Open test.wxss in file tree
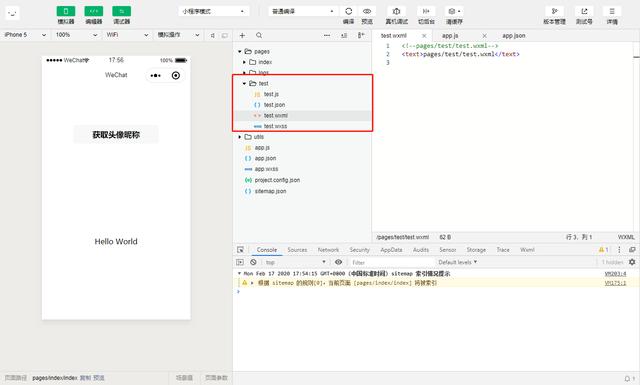Viewport: 640px width, 385px height. click(x=275, y=126)
